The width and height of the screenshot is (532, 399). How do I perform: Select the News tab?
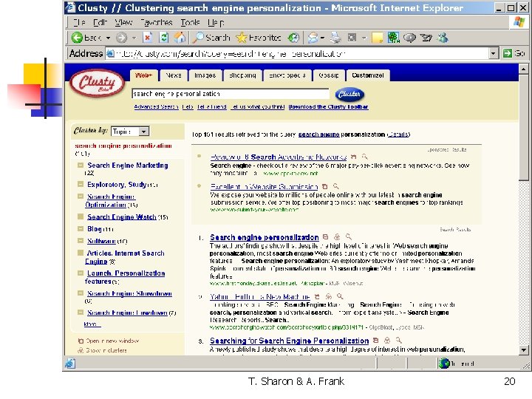[174, 75]
